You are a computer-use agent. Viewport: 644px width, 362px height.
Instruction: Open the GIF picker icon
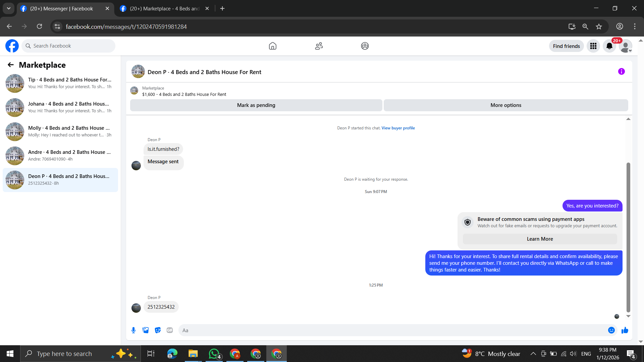170,330
